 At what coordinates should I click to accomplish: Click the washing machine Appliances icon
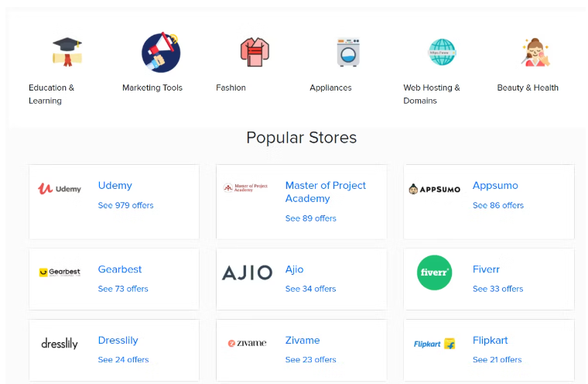point(348,52)
